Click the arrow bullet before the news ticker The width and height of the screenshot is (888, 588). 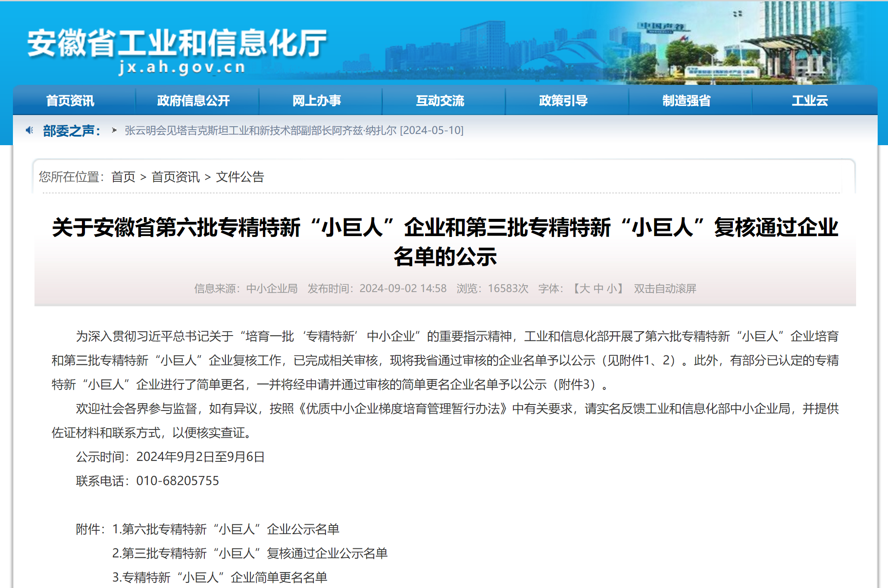[x=114, y=130]
